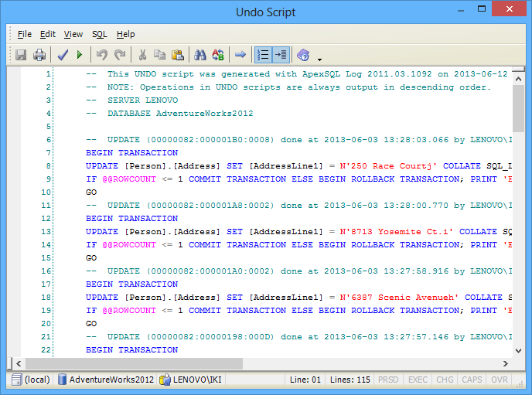The width and height of the screenshot is (532, 395).
Task: Click the LENOVO\IKI user status item
Action: point(193,380)
